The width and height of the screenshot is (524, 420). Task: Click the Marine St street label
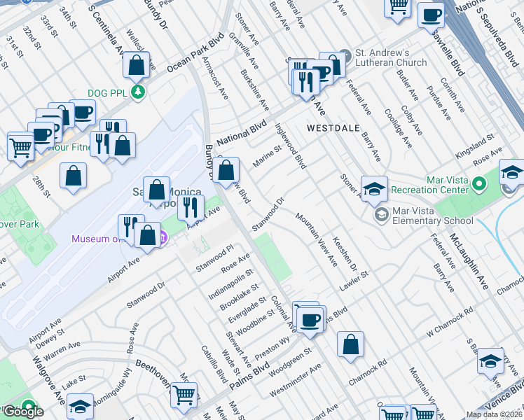coord(268,156)
